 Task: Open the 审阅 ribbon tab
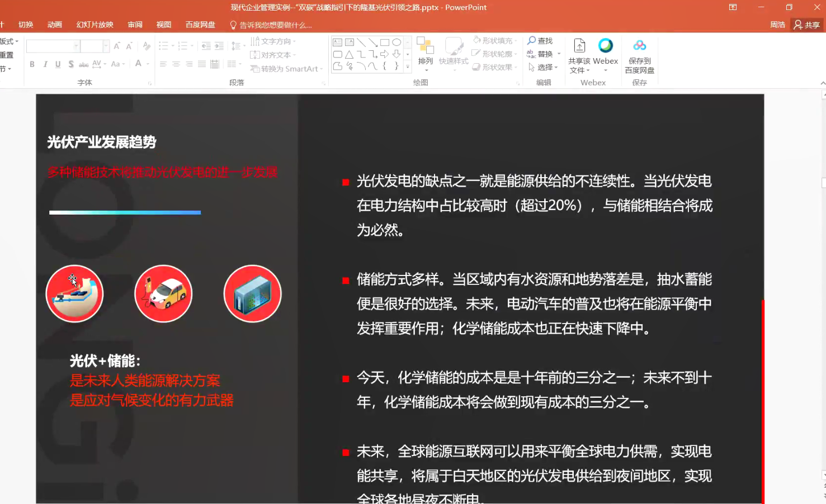point(135,25)
